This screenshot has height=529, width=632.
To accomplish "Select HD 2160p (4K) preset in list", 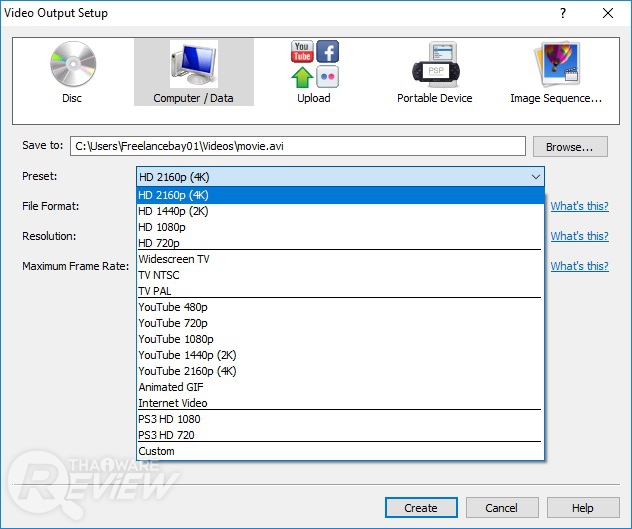I will pyautogui.click(x=341, y=195).
